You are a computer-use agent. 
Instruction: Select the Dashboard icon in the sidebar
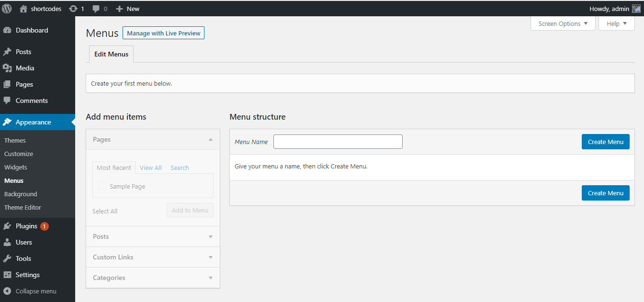(9, 30)
